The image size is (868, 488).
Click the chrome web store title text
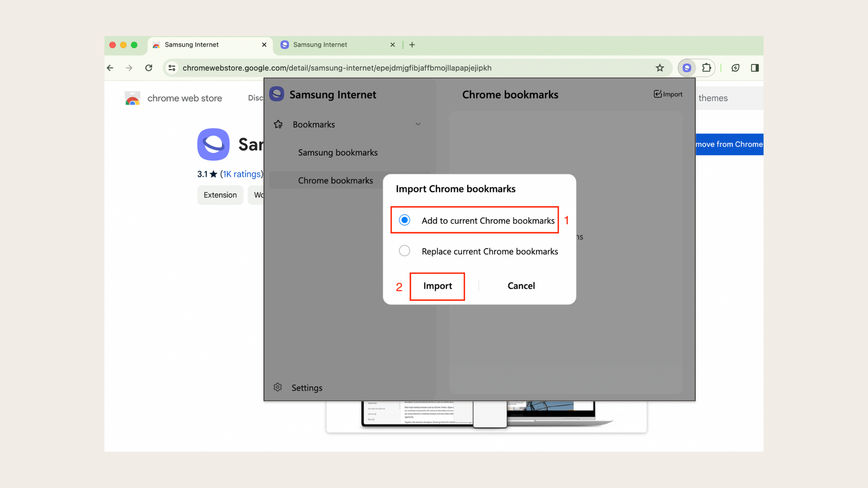pyautogui.click(x=184, y=98)
